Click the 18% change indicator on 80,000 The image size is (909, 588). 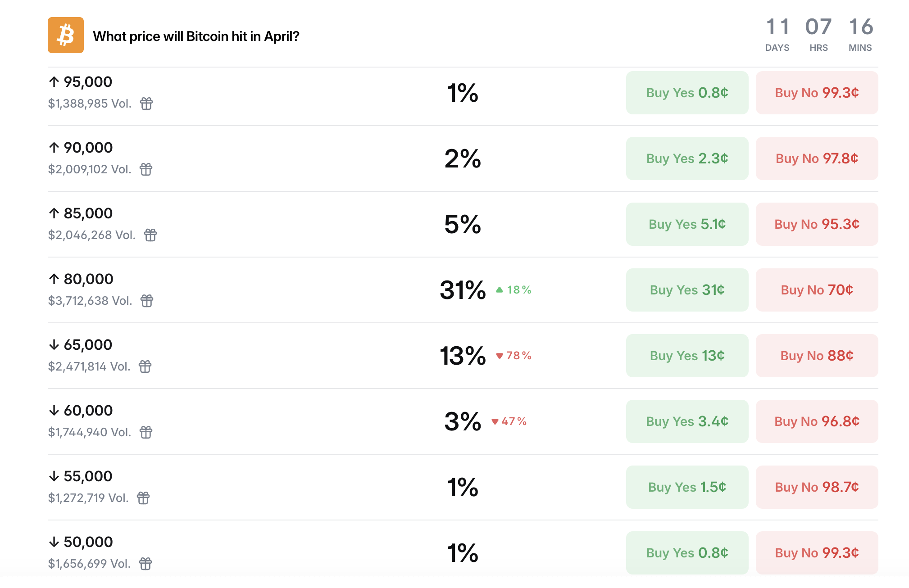[513, 290]
